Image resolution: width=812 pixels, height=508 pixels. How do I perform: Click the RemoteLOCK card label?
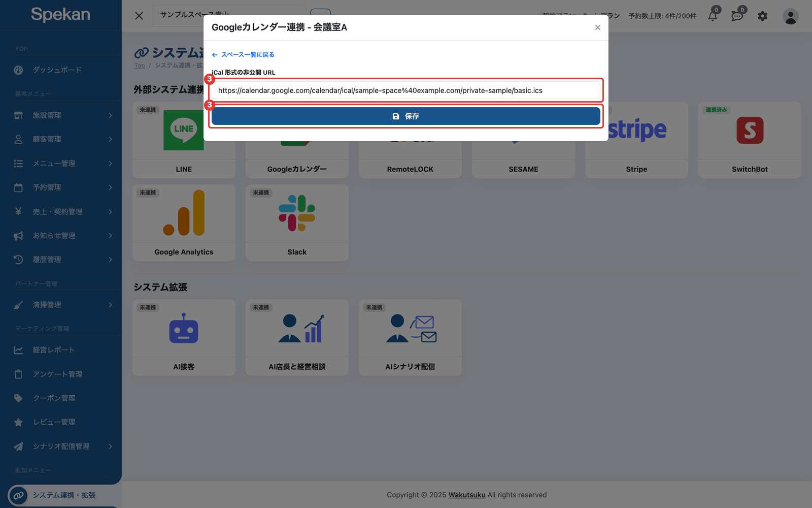tap(410, 169)
